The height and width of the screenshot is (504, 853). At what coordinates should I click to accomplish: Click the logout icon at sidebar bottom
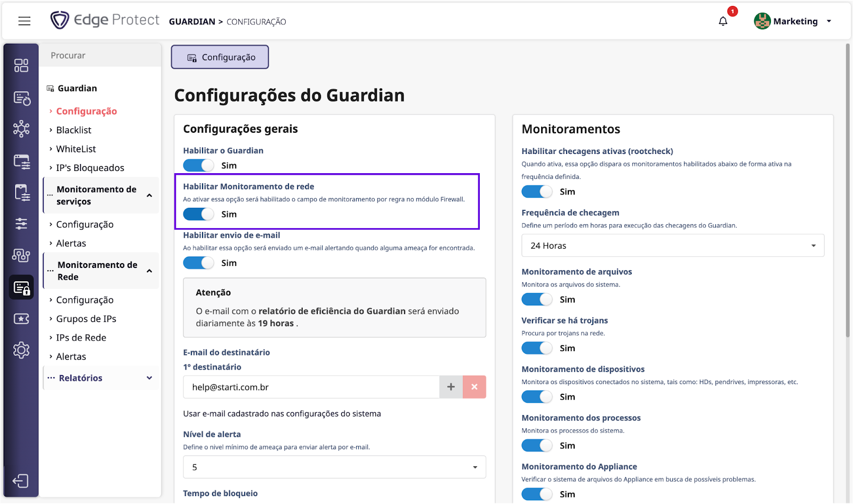pos(21,481)
